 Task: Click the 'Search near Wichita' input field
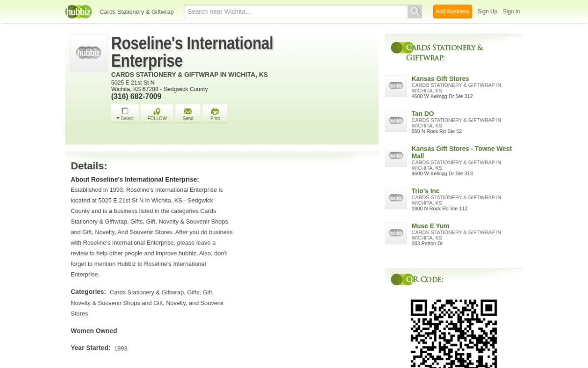tap(296, 11)
